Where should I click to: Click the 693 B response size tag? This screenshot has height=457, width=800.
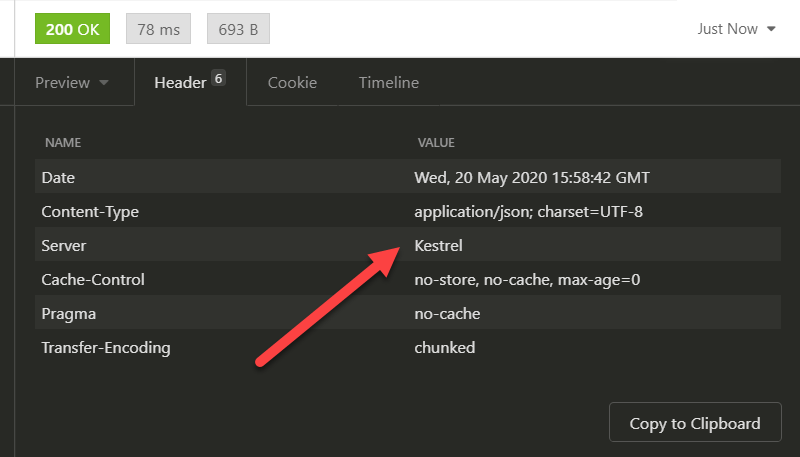click(x=238, y=29)
